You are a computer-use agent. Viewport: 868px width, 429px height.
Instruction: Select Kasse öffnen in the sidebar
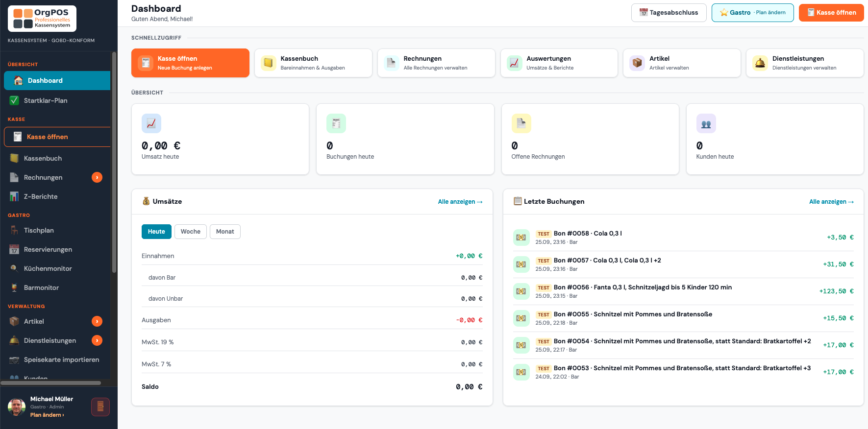(x=57, y=137)
